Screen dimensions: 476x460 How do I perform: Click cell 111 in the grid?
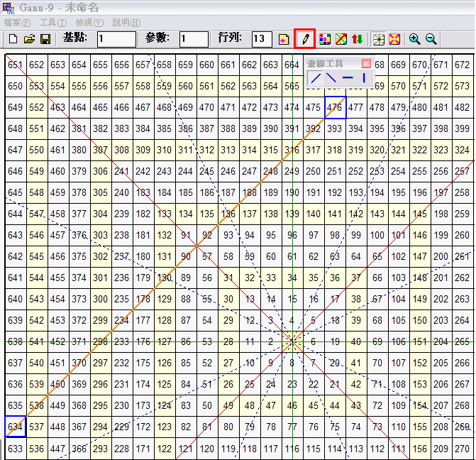pos(399,449)
